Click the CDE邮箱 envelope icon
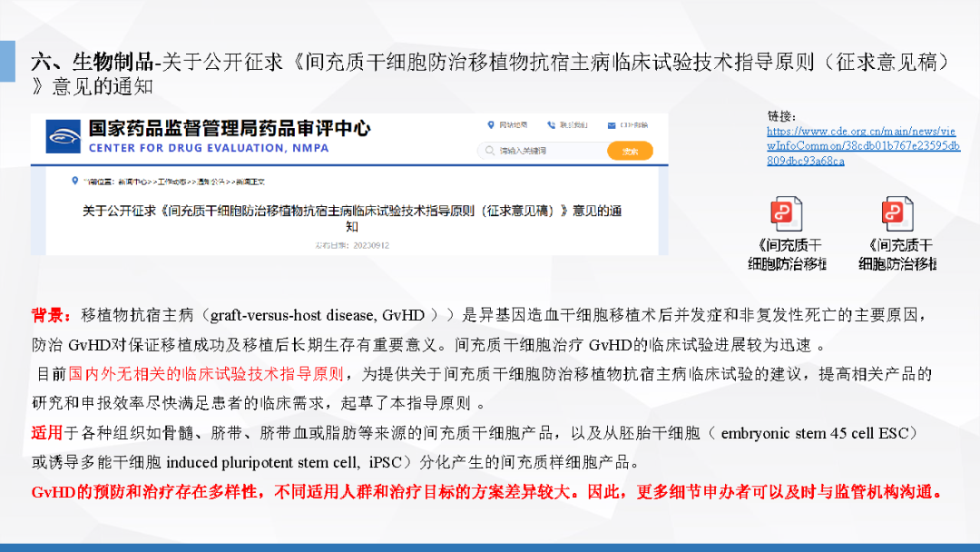Image resolution: width=980 pixels, height=552 pixels. [x=612, y=125]
